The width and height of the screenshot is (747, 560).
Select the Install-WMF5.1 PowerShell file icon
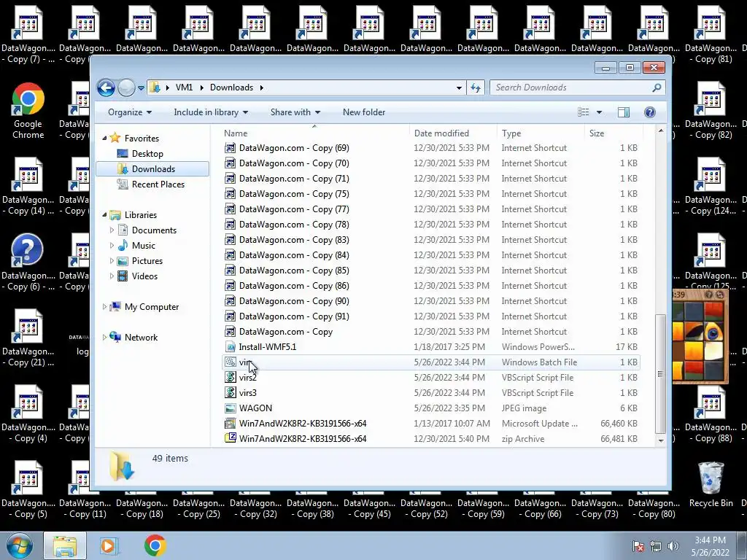click(x=230, y=347)
